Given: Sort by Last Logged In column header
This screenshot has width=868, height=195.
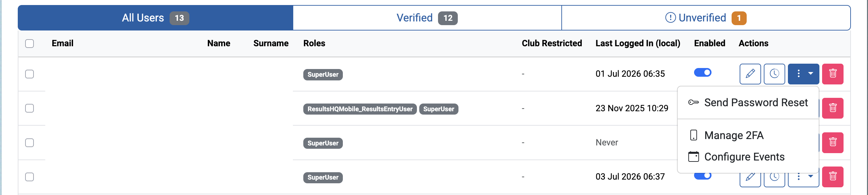Looking at the screenshot, I should click(x=637, y=43).
